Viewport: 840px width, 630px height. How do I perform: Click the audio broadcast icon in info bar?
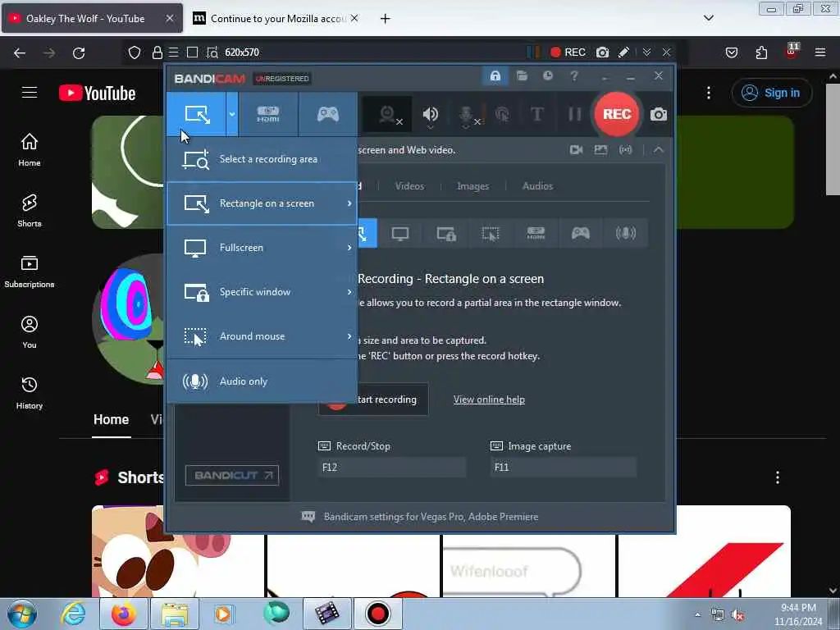[625, 150]
